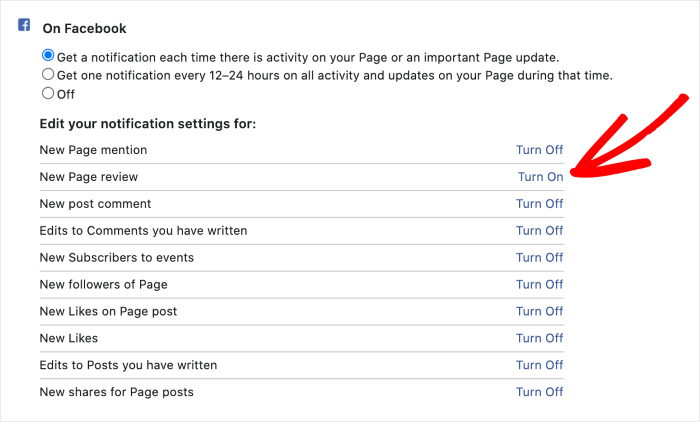The width and height of the screenshot is (700, 422).
Task: Turn off New Page mention notifications
Action: tap(539, 150)
